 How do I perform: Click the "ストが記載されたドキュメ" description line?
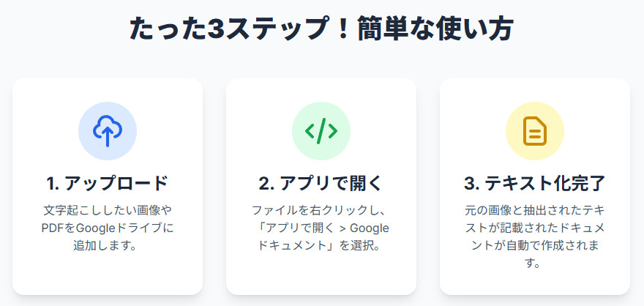coord(535,228)
